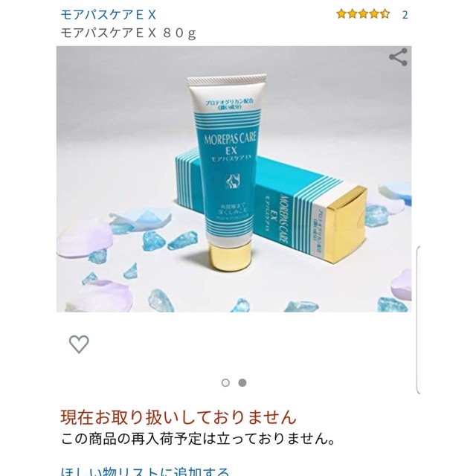Select the second filled carousel dot
Screen dimensions: 476x476
242,383
